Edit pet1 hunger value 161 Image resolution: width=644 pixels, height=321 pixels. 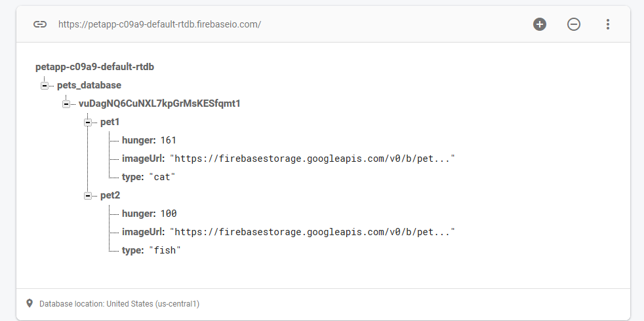pyautogui.click(x=169, y=140)
